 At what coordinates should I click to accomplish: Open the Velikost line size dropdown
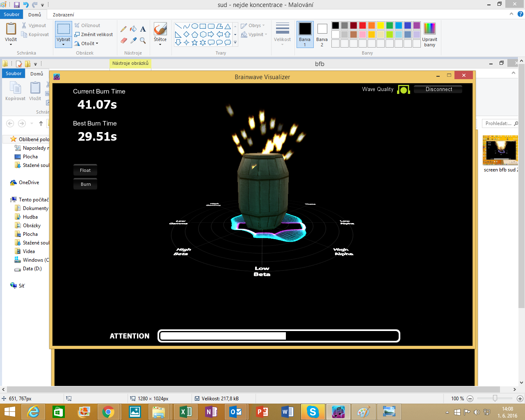point(282,34)
